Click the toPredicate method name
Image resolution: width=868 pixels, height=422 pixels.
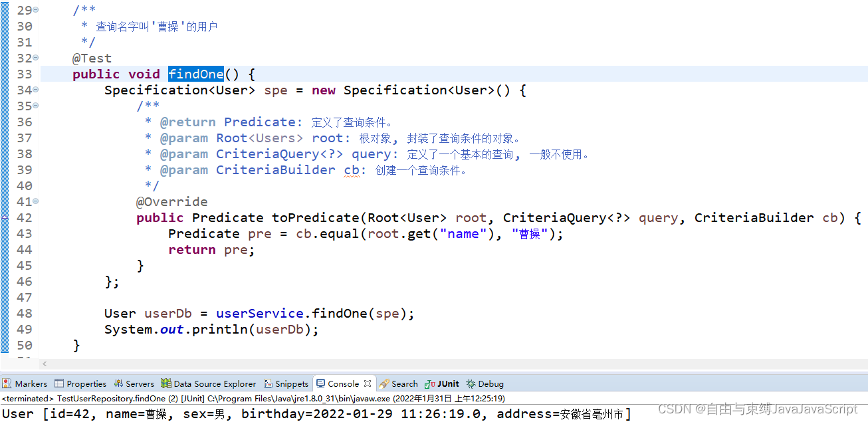pyautogui.click(x=316, y=218)
